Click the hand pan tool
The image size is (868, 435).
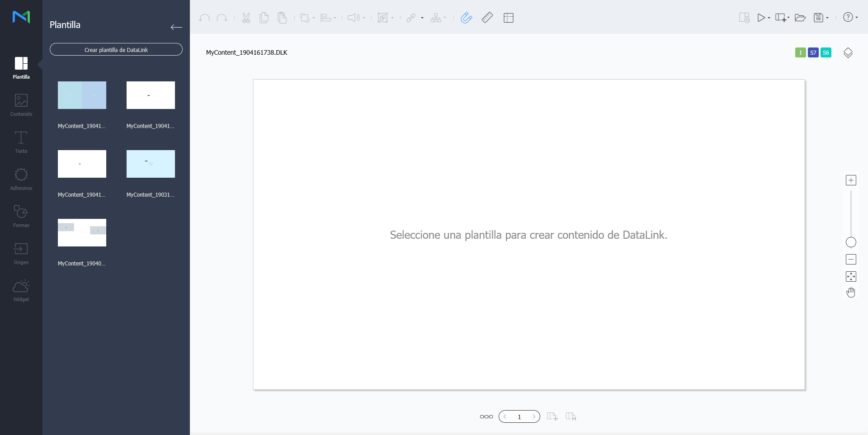851,293
